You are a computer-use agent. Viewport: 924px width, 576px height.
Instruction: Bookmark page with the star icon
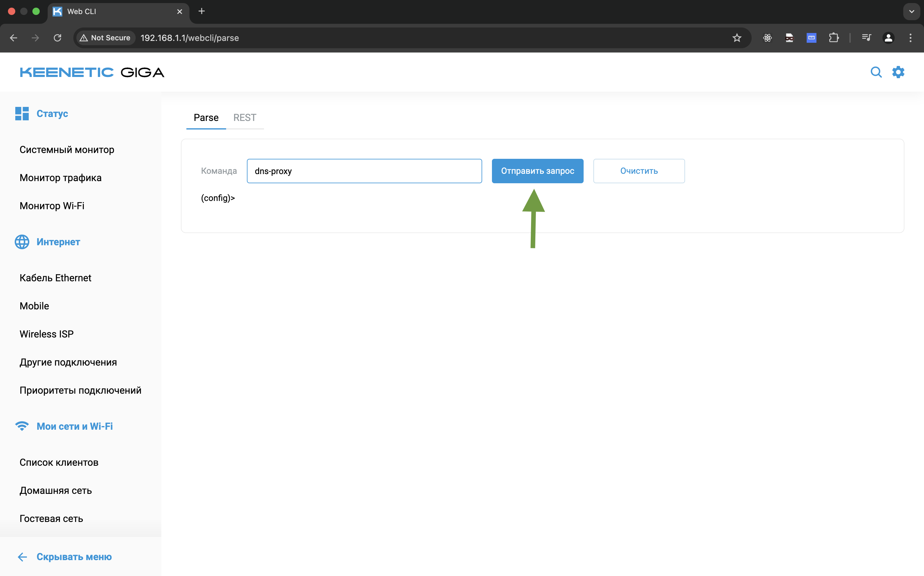tap(736, 38)
